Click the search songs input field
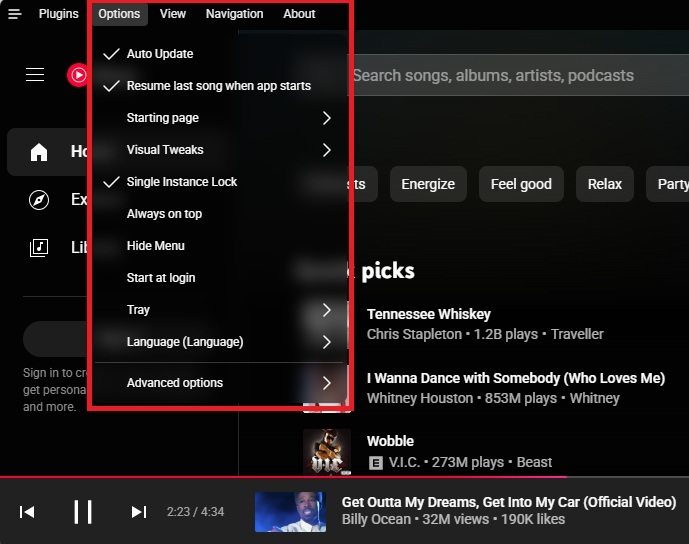This screenshot has width=689, height=544. (519, 75)
